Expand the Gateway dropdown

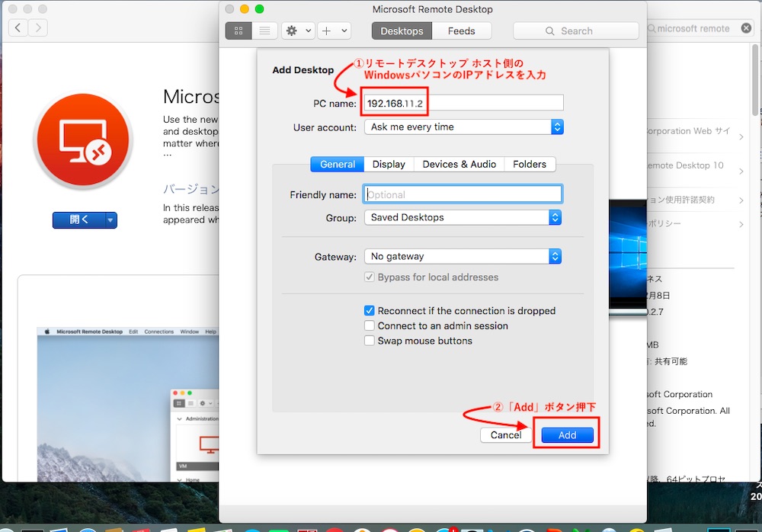point(463,256)
